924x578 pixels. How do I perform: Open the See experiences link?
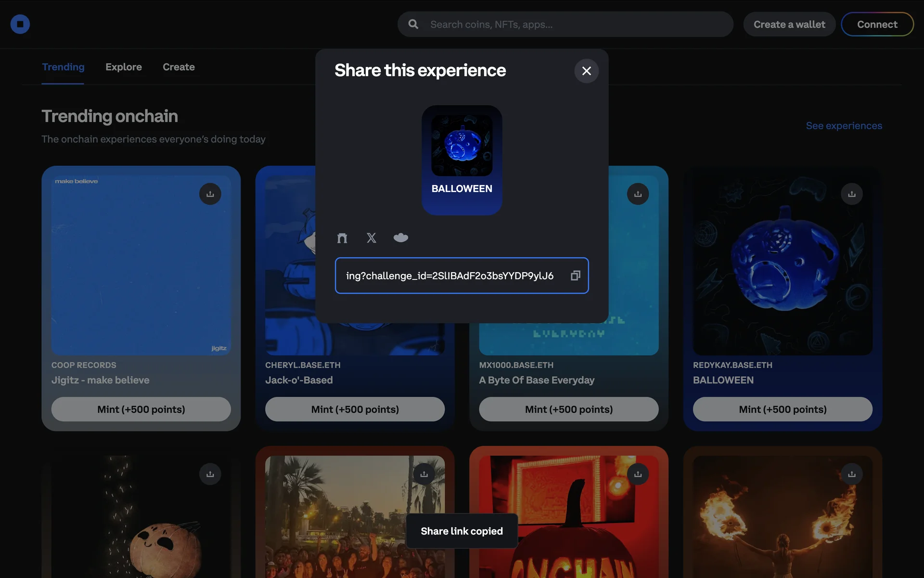(844, 126)
